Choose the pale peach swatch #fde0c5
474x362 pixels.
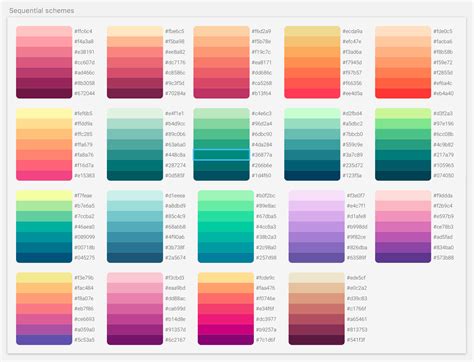point(403,31)
